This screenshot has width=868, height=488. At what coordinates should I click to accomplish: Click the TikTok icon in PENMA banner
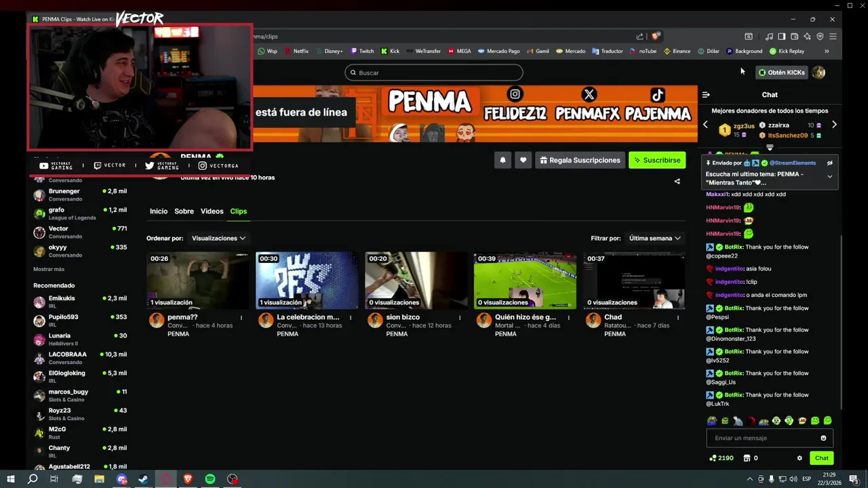[658, 95]
